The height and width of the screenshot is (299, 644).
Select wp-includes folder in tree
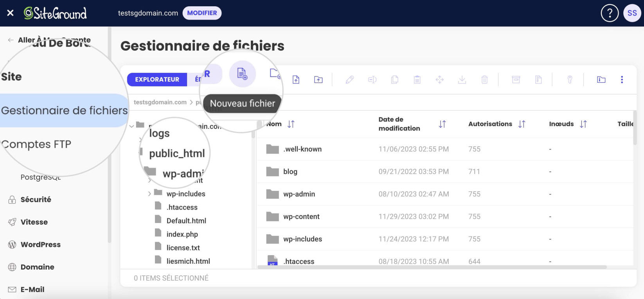pyautogui.click(x=186, y=194)
